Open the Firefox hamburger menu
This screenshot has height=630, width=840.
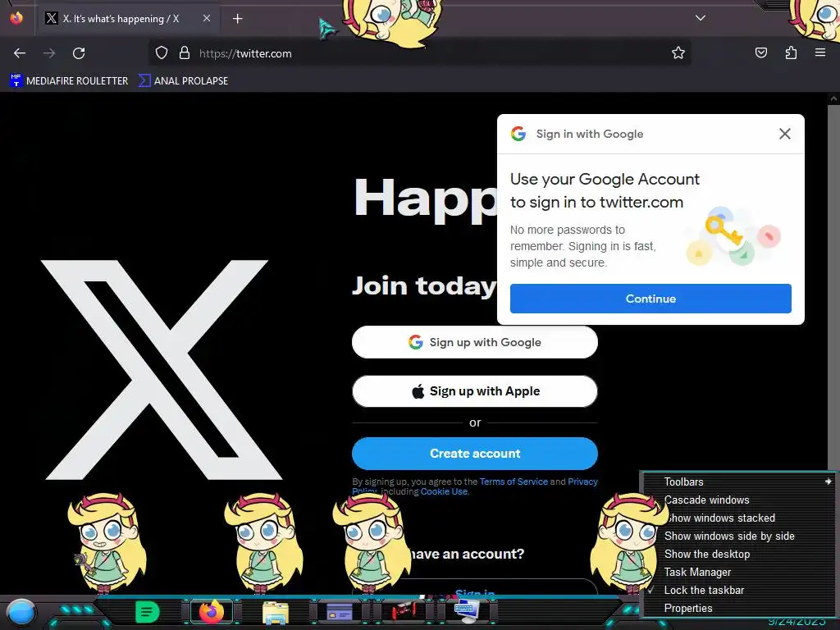pyautogui.click(x=820, y=52)
